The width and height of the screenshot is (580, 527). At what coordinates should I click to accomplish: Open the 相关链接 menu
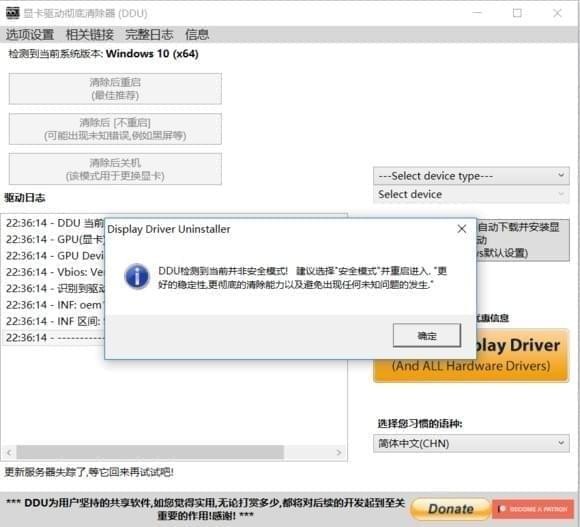[90, 35]
